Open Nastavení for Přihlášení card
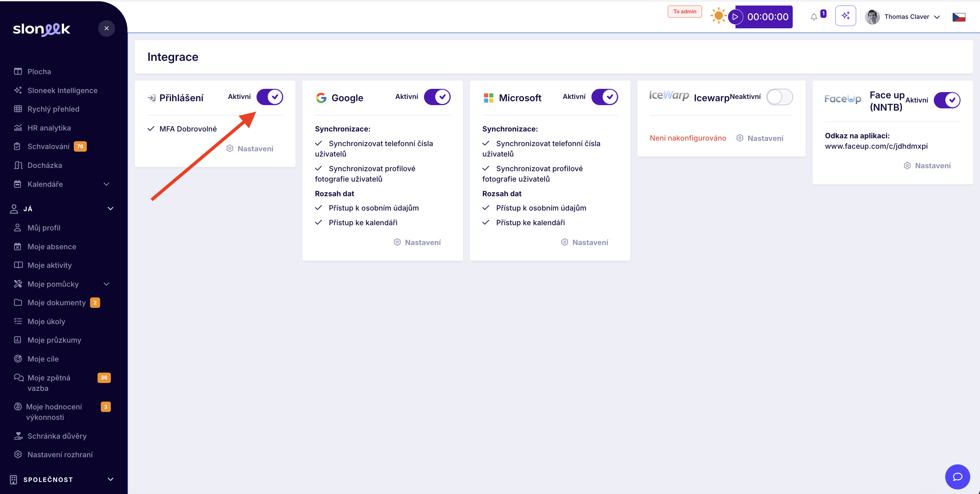The width and height of the screenshot is (980, 494). coord(250,148)
